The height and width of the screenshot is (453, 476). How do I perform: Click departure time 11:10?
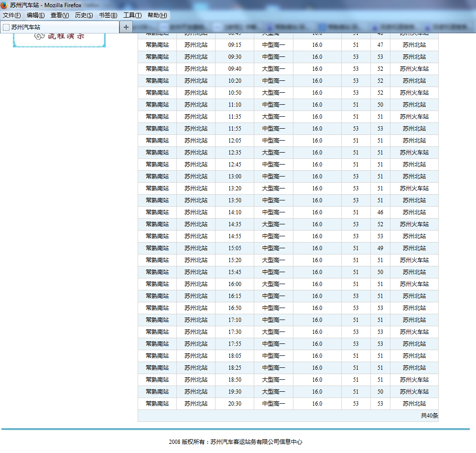pos(235,105)
